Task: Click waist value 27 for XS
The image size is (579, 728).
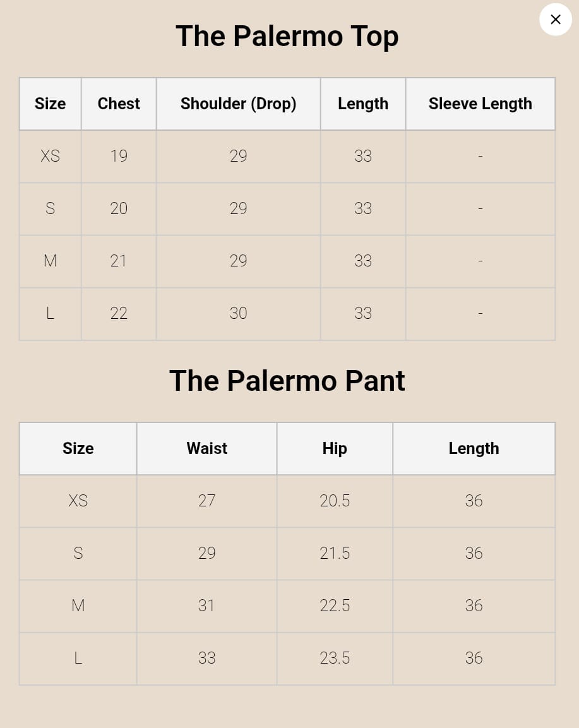Action: point(206,501)
